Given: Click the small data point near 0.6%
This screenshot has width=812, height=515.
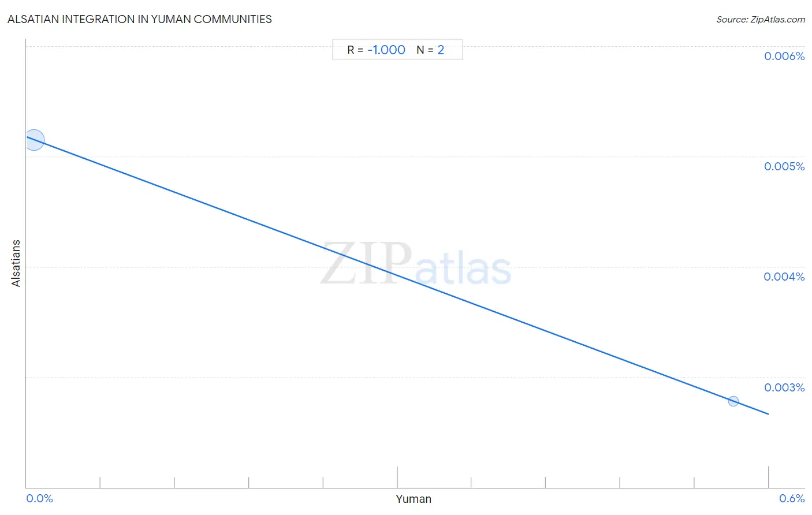Looking at the screenshot, I should pyautogui.click(x=733, y=401).
